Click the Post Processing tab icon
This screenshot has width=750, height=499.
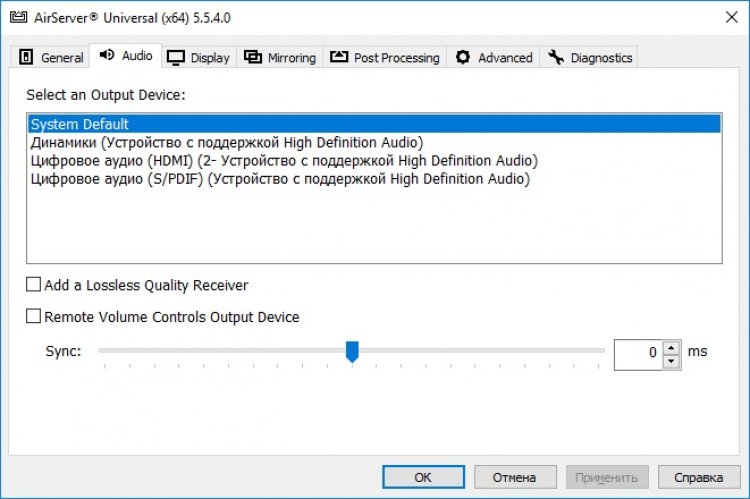[x=339, y=57]
